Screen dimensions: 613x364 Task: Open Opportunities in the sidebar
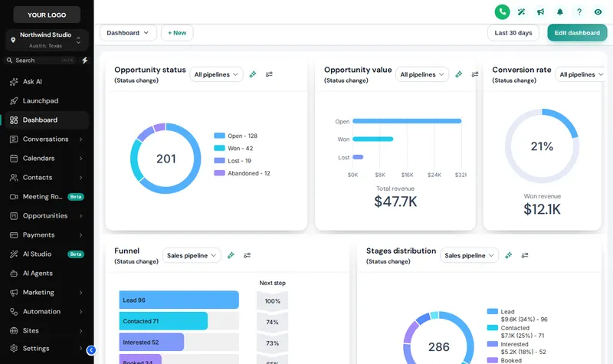(x=47, y=216)
